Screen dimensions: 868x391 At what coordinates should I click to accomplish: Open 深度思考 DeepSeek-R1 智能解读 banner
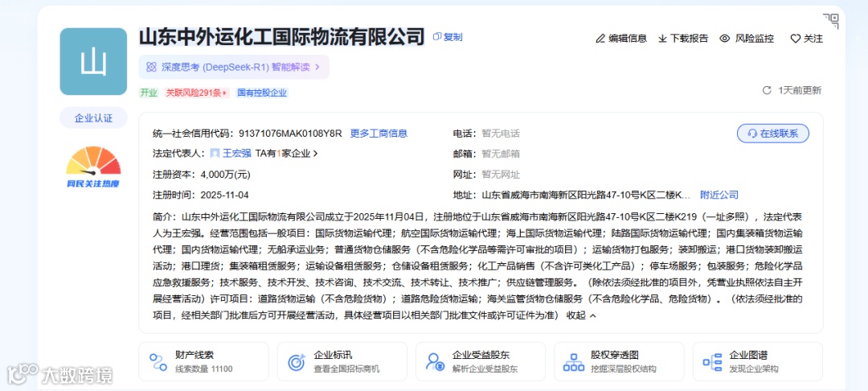[234, 67]
